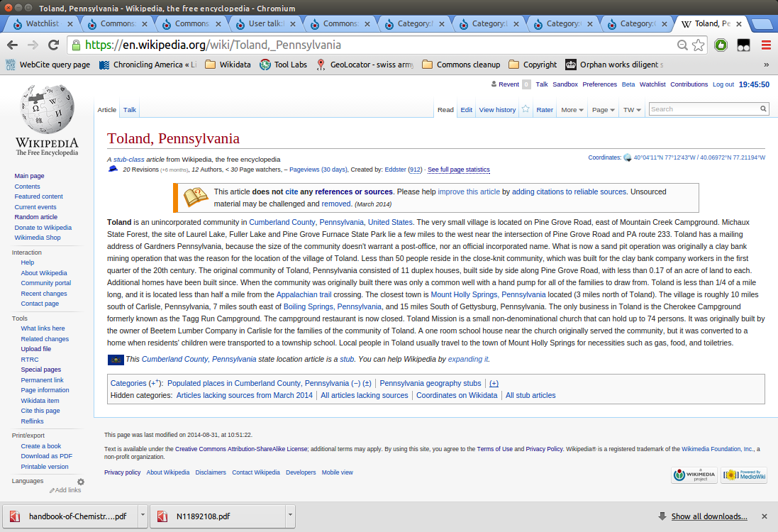Open handbook-of-Chemistr pdf download item
Image resolution: width=778 pixels, height=532 pixels.
[70, 516]
